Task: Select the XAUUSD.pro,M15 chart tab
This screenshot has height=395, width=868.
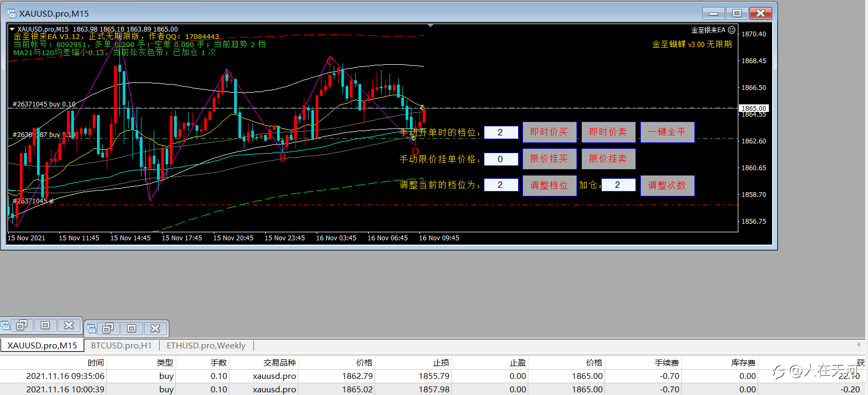Action: point(42,346)
